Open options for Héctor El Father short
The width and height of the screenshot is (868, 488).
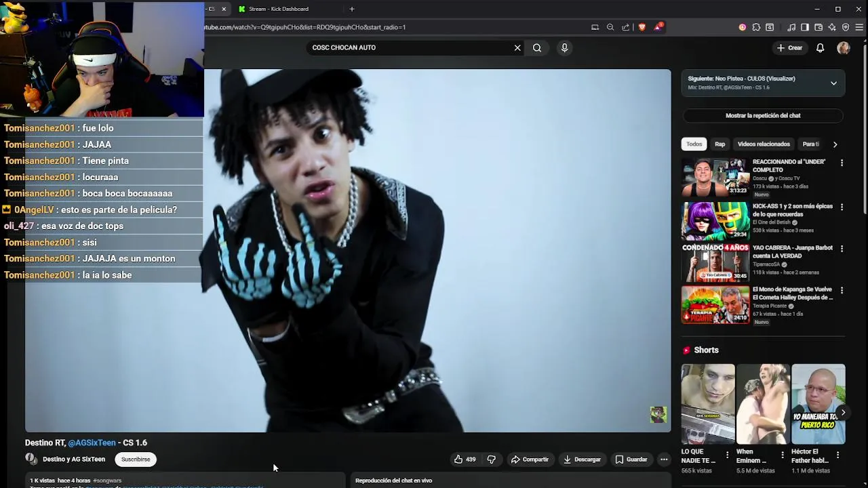pyautogui.click(x=837, y=455)
